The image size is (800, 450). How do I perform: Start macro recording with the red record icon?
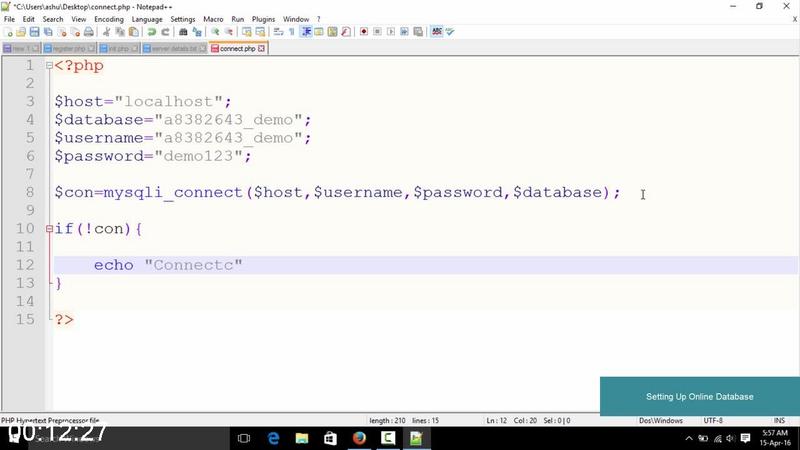[364, 32]
